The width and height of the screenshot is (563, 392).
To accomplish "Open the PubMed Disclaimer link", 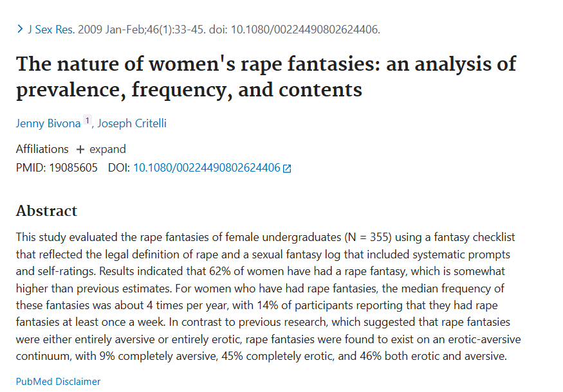I will click(x=59, y=382).
